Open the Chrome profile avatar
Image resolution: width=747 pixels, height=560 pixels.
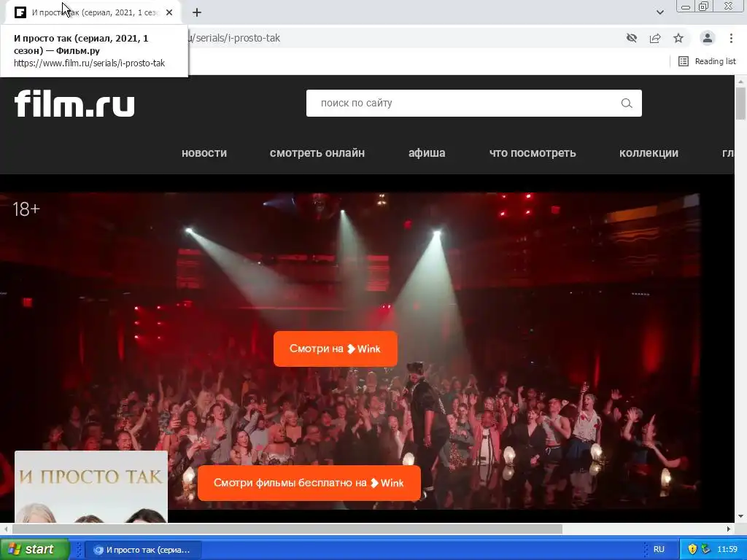coord(708,38)
